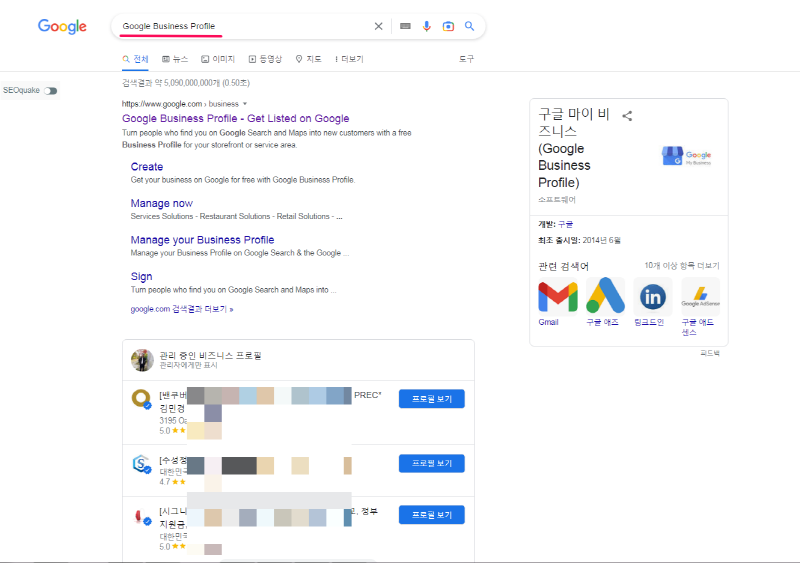Click 프로필 보기 for the 5.0 first business
The image size is (800, 563).
432,399
